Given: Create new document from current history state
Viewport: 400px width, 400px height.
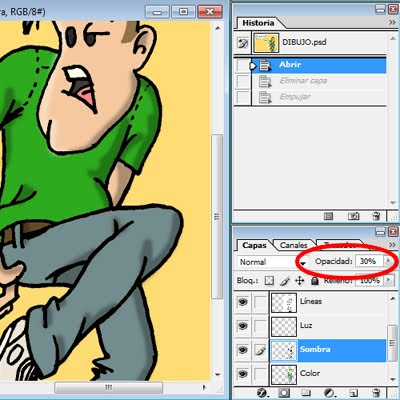Looking at the screenshot, I should (x=328, y=216).
